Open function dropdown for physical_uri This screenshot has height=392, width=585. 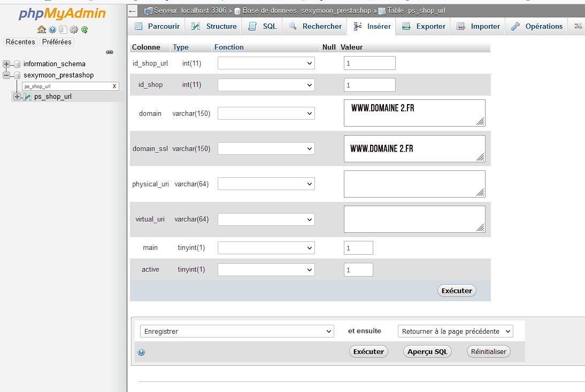[266, 184]
